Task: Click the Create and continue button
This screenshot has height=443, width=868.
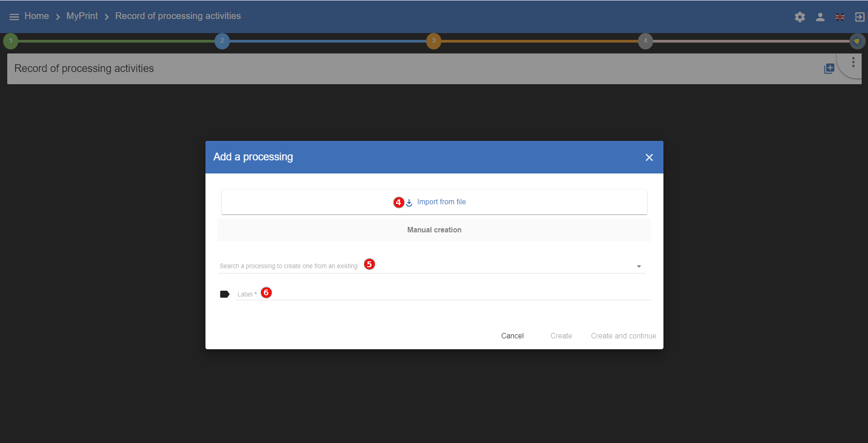Action: pos(623,336)
